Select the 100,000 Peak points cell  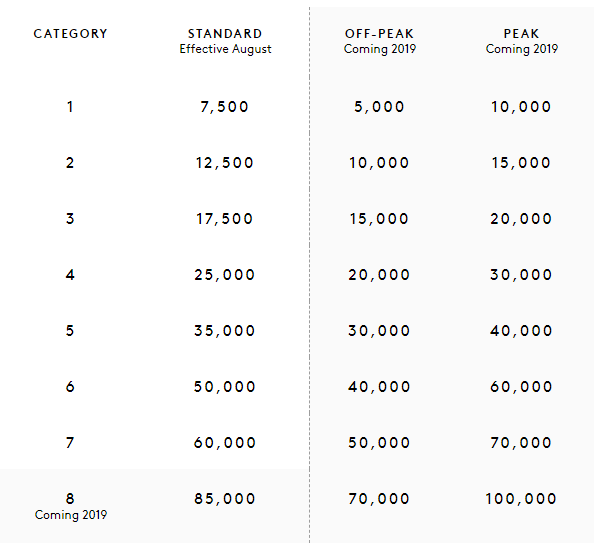point(521,499)
